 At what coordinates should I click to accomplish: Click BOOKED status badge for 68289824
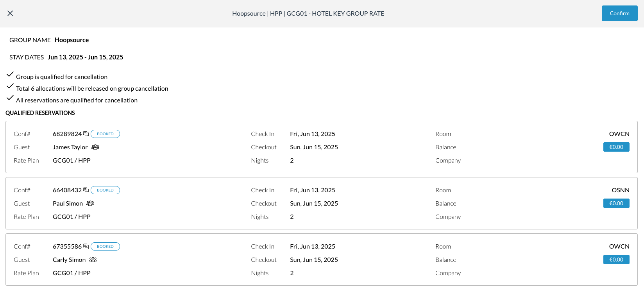pos(105,134)
